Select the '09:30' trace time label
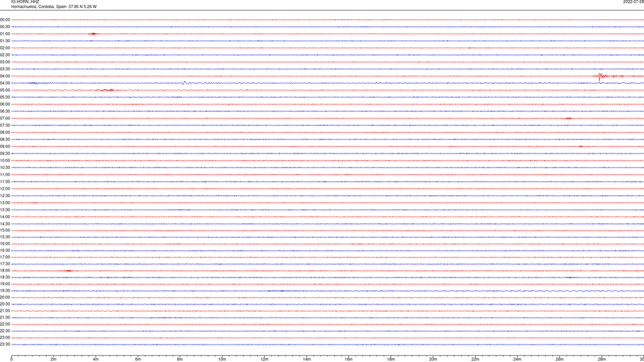This screenshot has width=644, height=362. coord(5,154)
